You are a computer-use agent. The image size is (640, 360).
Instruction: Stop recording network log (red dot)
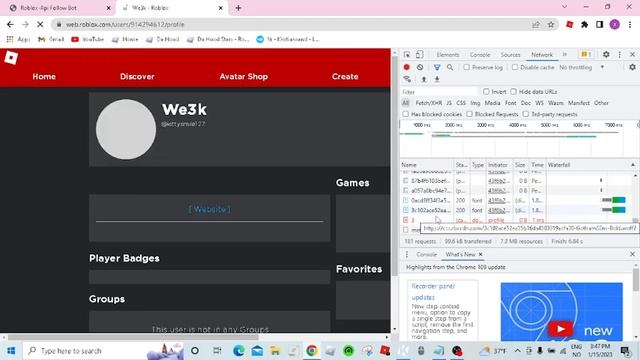(407, 67)
